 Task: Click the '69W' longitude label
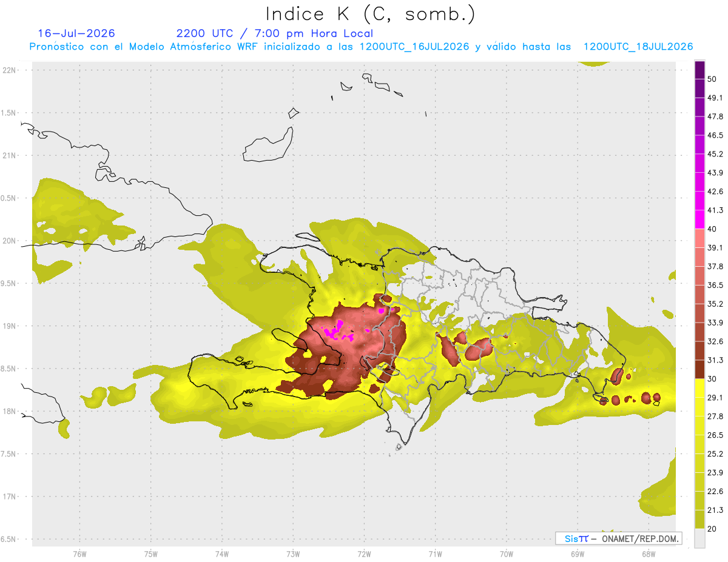point(578,554)
